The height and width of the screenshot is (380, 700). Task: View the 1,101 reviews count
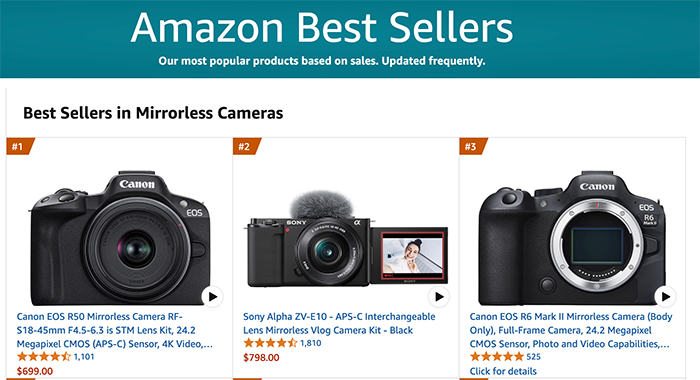pos(84,357)
